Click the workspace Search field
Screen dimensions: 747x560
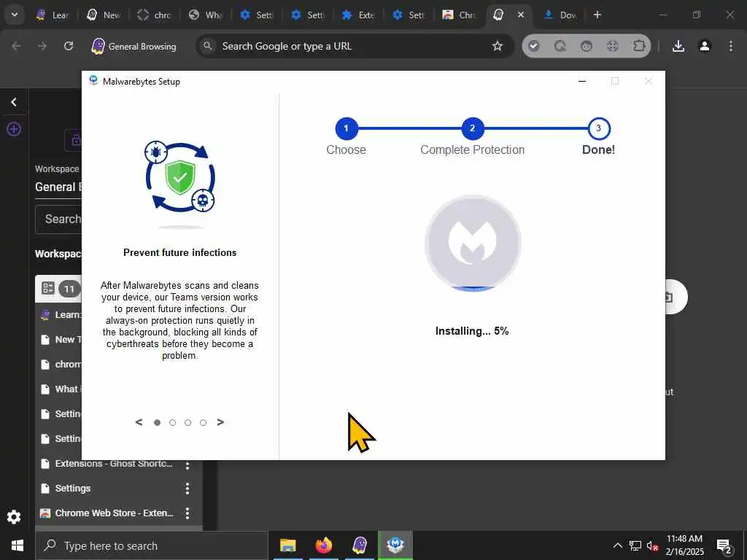58,219
